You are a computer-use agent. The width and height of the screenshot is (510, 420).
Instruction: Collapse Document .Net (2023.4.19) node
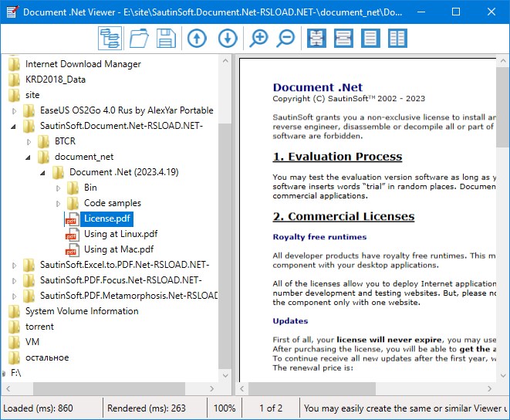click(x=42, y=173)
